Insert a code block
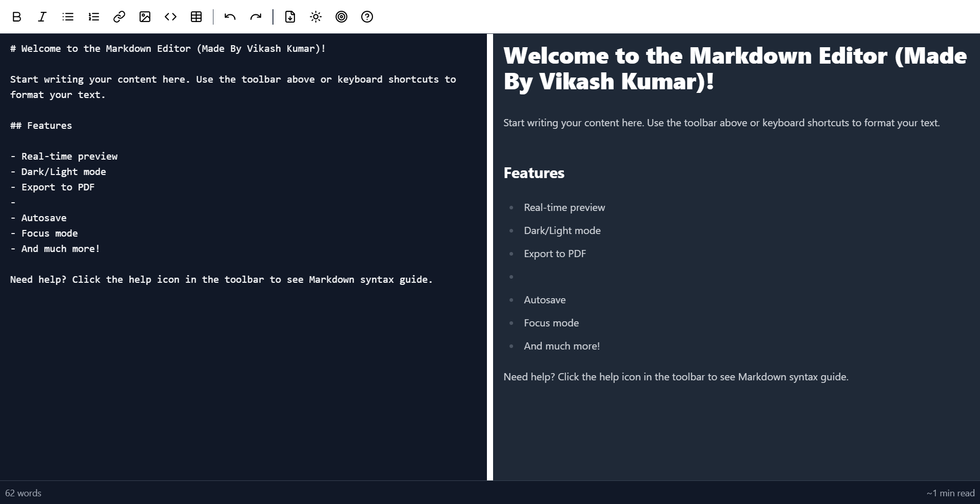Viewport: 980px width, 504px height. [170, 17]
